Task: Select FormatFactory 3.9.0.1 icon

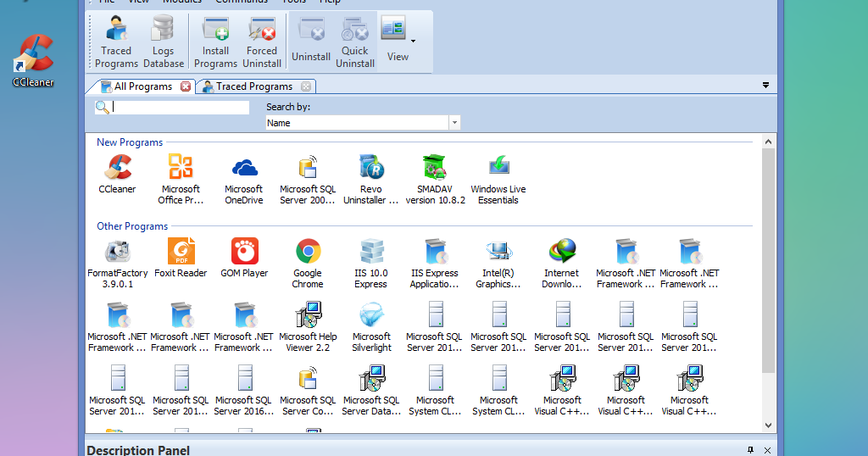Action: click(x=117, y=264)
